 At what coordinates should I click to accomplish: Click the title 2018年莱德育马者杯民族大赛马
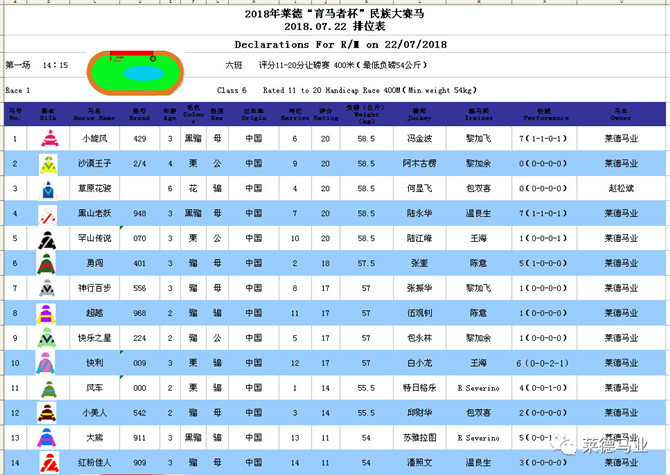pyautogui.click(x=334, y=13)
